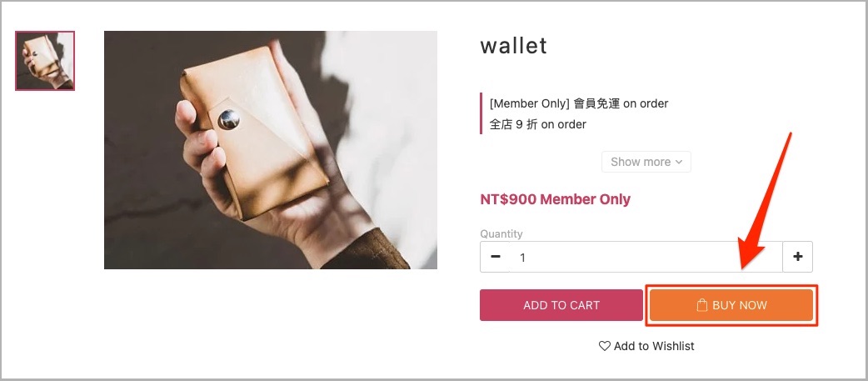The height and width of the screenshot is (381, 868).
Task: Click the 全店 9 折 on order promotion
Action: (x=538, y=124)
